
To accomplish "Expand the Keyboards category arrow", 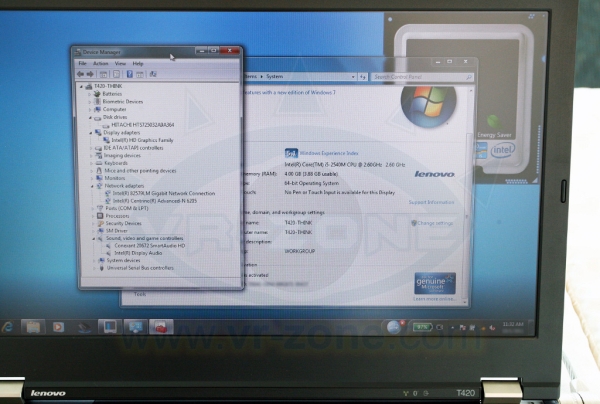I will point(92,163).
